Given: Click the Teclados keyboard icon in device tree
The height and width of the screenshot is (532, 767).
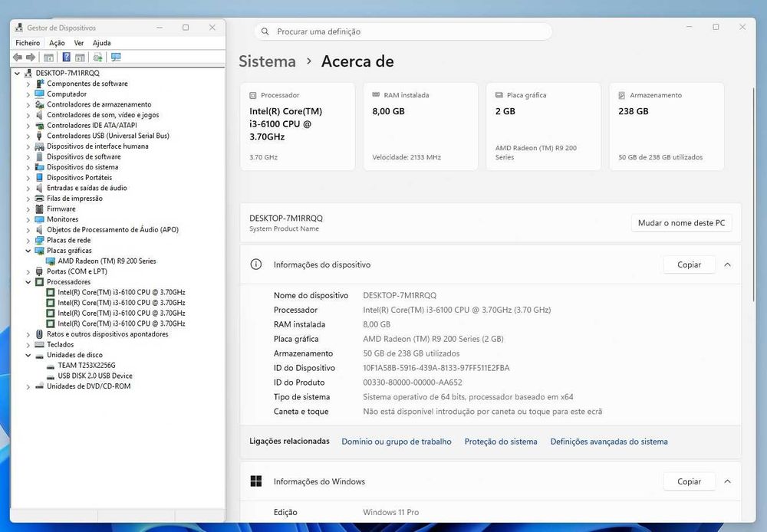Looking at the screenshot, I should pos(39,345).
